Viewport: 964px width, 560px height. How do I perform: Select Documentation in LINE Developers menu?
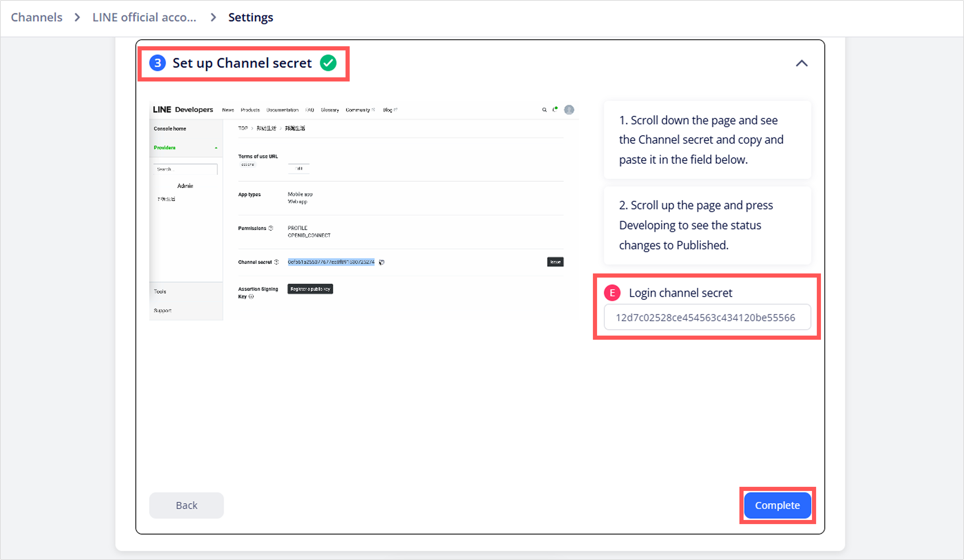tap(282, 110)
